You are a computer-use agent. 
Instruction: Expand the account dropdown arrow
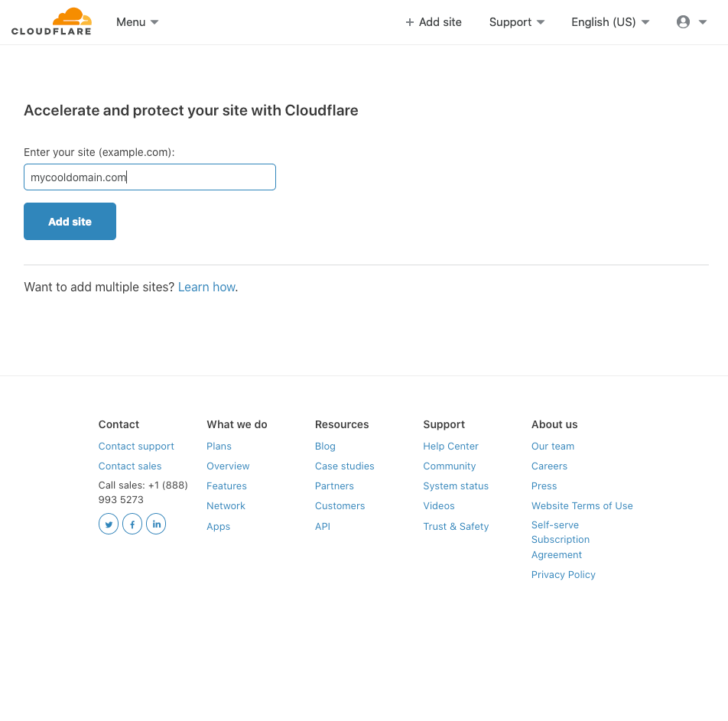pyautogui.click(x=703, y=22)
